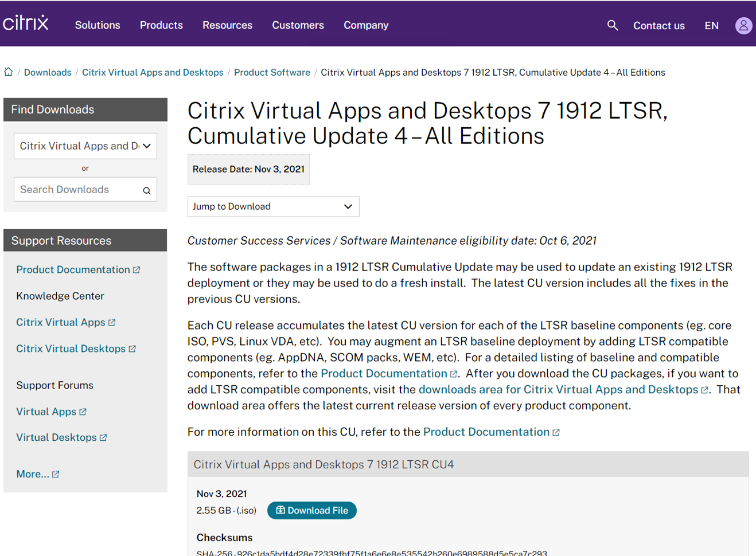Expand the Citrix Virtual Apps product dropdown
This screenshot has width=756, height=556.
[x=85, y=146]
